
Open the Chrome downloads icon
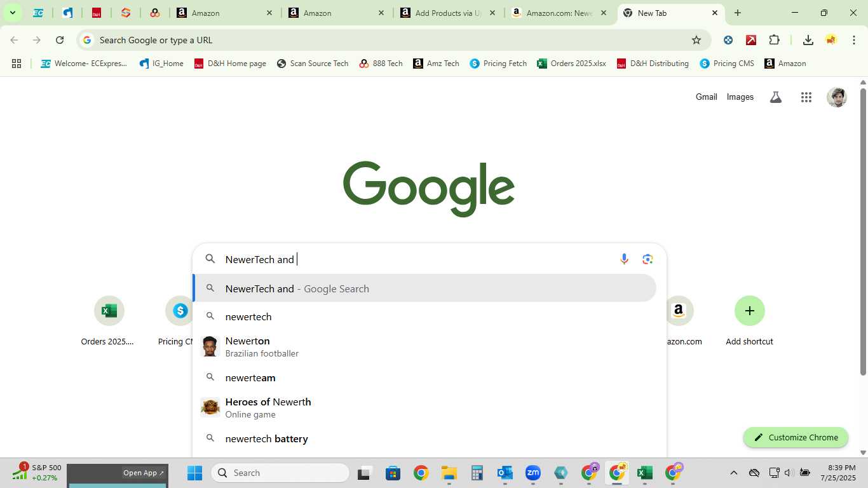[x=808, y=40]
